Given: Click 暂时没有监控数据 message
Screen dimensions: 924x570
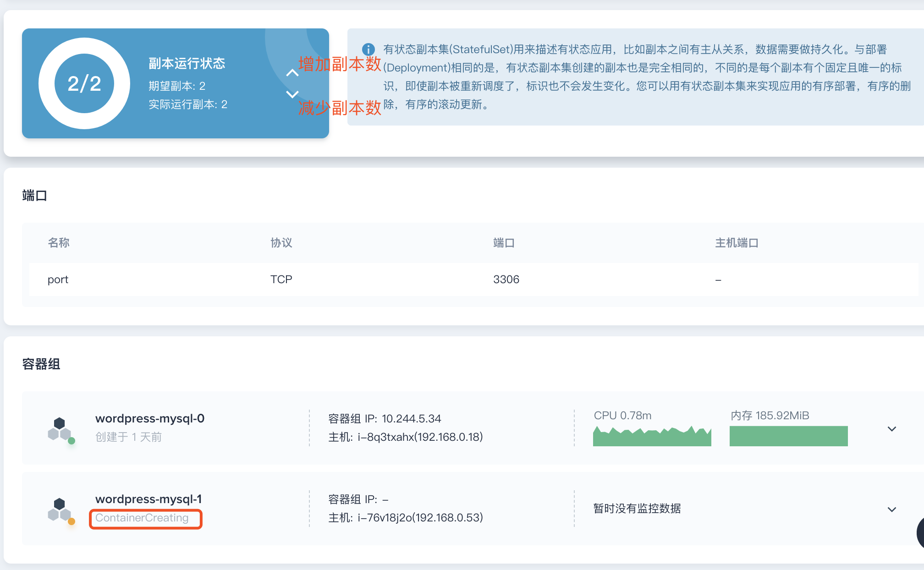Looking at the screenshot, I should point(637,509).
